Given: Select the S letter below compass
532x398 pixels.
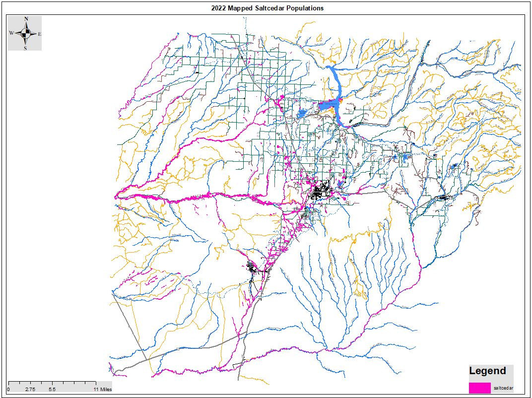Looking at the screenshot, I should 26,48.
